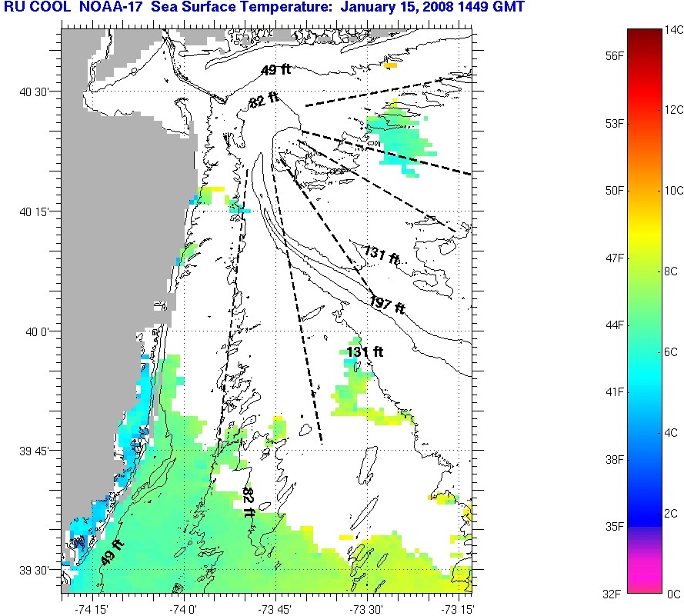684x616 pixels.
Task: Click the '35F' colorbar label
Action: tap(615, 526)
